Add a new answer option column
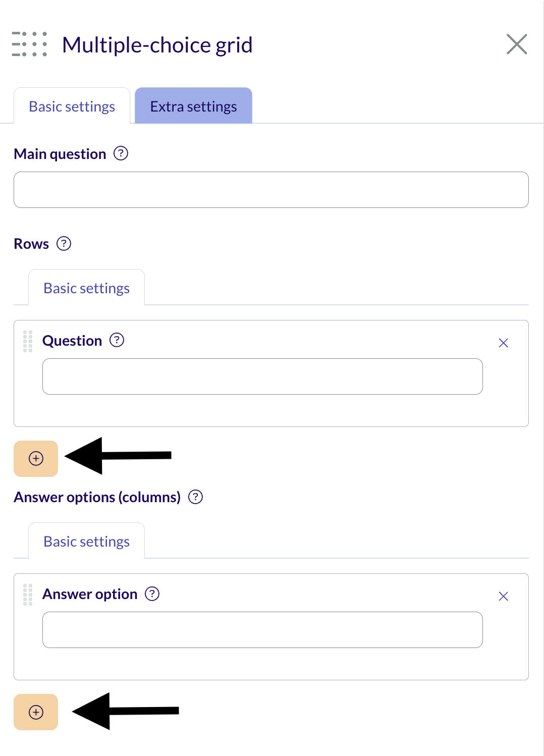 click(36, 712)
